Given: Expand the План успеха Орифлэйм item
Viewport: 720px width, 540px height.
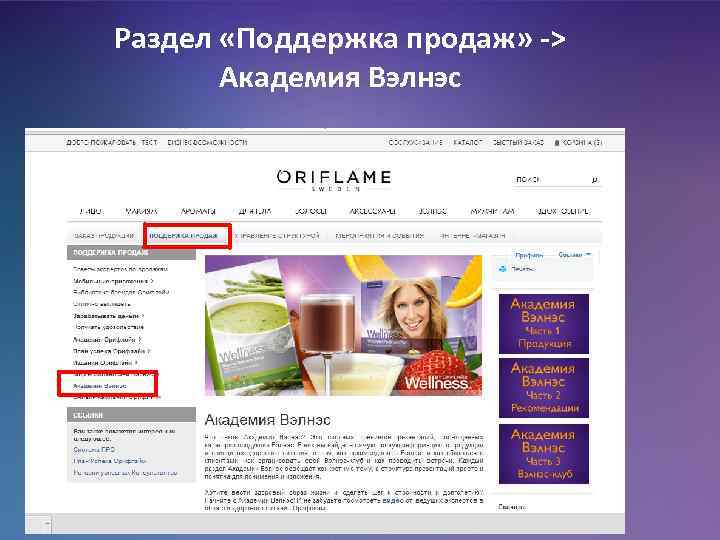Looking at the screenshot, I should coord(112,351).
